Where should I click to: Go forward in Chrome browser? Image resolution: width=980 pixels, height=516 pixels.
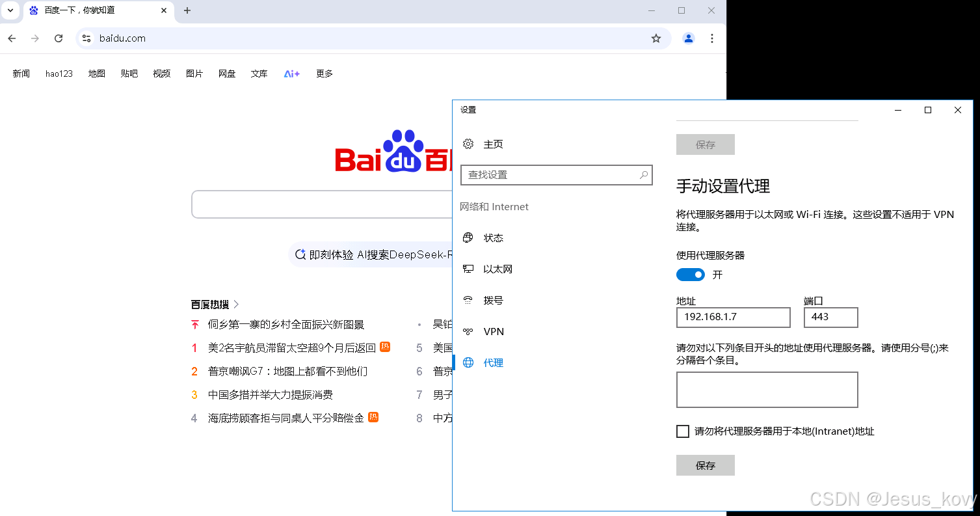pos(35,38)
